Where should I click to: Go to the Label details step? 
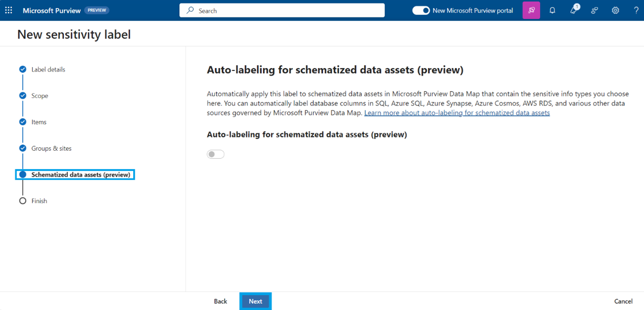tap(48, 69)
